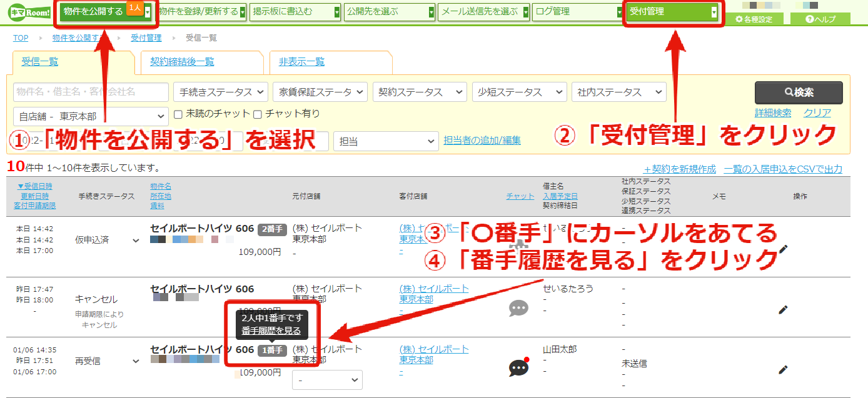This screenshot has width=868, height=398.
Task: Click 受付管理 breadcrumb link
Action: pos(146,38)
